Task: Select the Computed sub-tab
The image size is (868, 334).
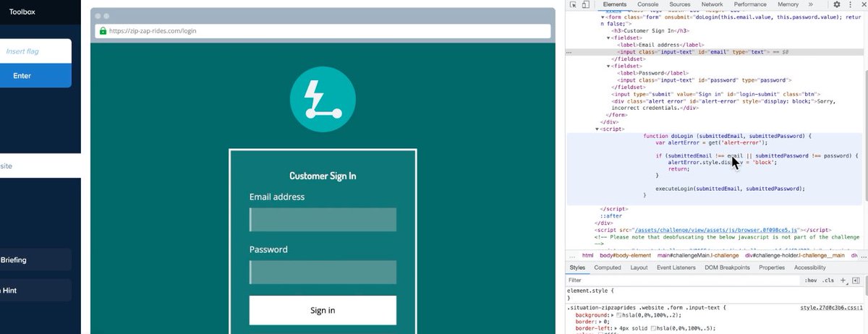Action: pos(608,267)
